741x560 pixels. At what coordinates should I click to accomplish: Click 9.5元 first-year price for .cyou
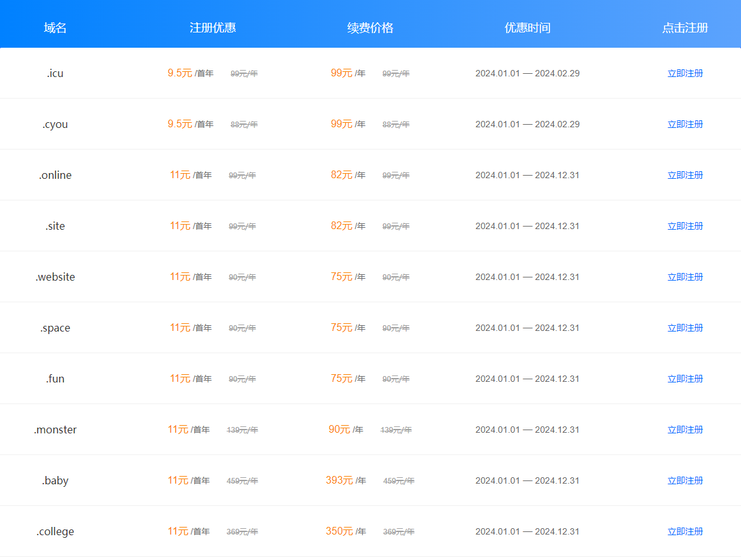pyautogui.click(x=180, y=124)
